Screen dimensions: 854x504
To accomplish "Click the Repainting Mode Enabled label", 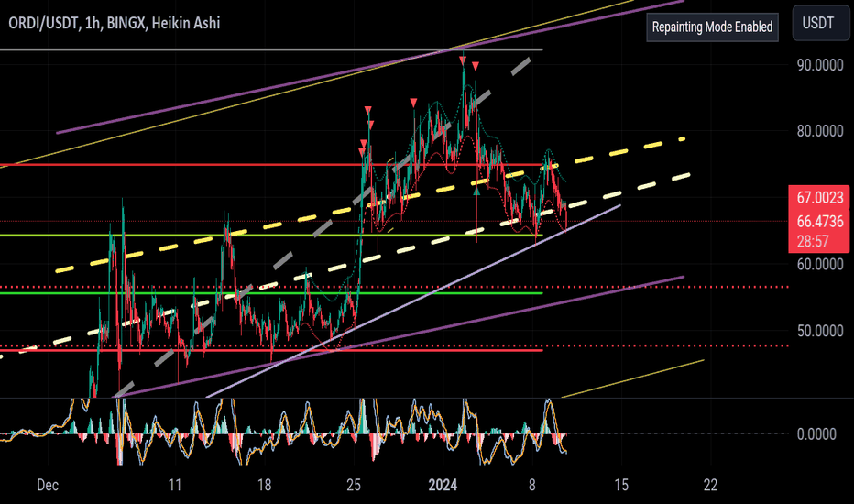I will (712, 27).
